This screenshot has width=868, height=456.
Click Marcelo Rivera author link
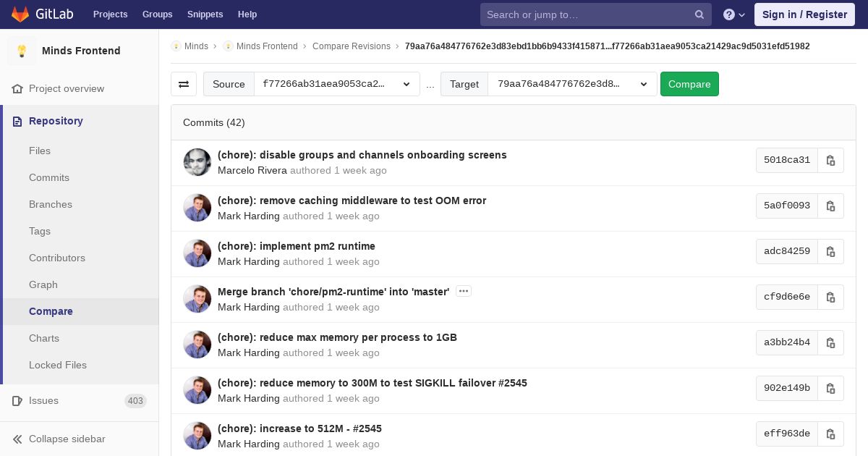coord(252,170)
